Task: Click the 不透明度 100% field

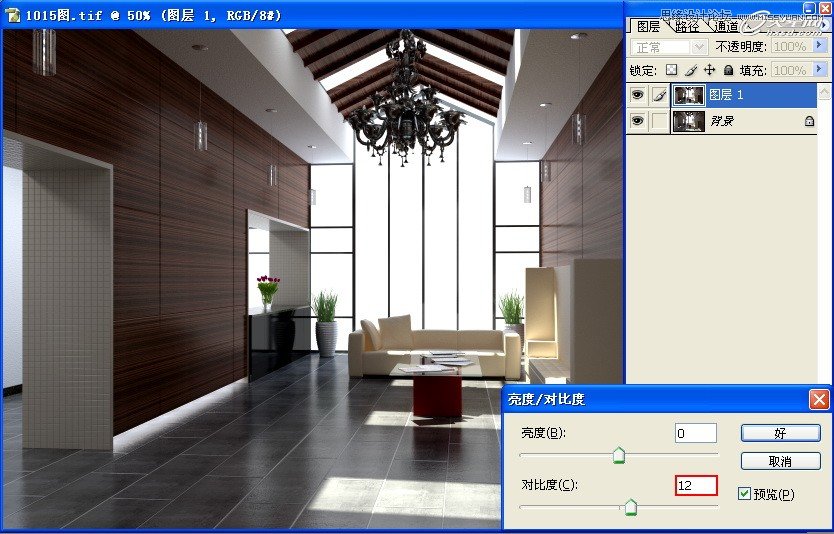Action: [792, 47]
